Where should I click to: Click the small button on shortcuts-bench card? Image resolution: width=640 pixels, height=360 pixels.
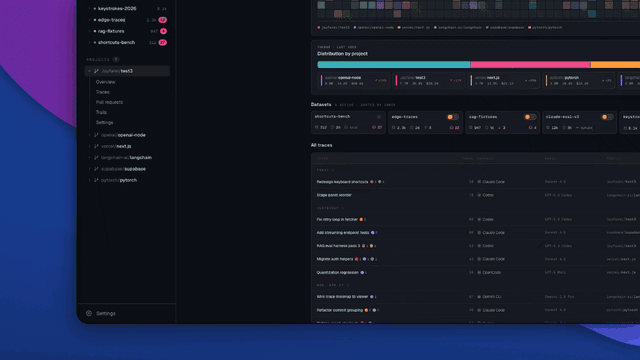[x=379, y=117]
